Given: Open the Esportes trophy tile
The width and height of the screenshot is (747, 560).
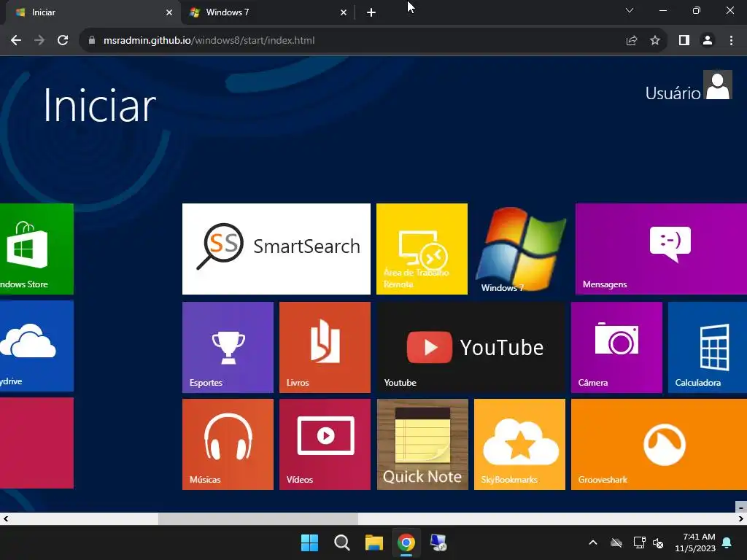Looking at the screenshot, I should pos(228,347).
